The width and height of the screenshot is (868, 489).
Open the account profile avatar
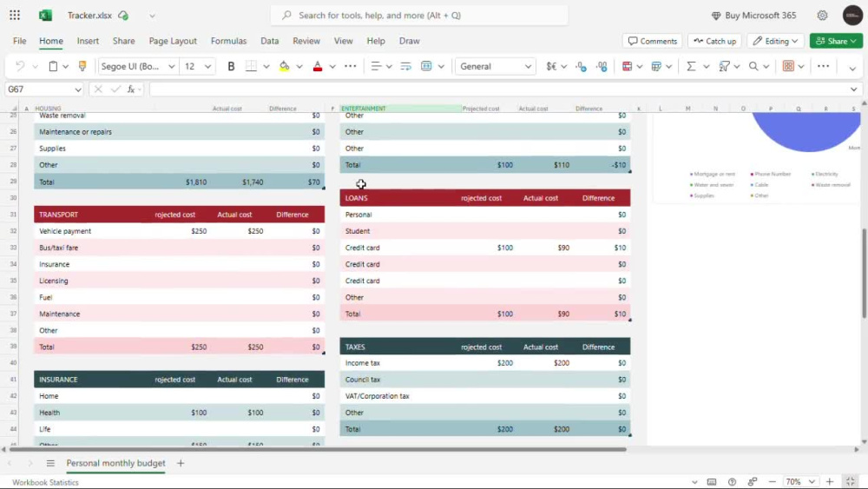pyautogui.click(x=852, y=15)
